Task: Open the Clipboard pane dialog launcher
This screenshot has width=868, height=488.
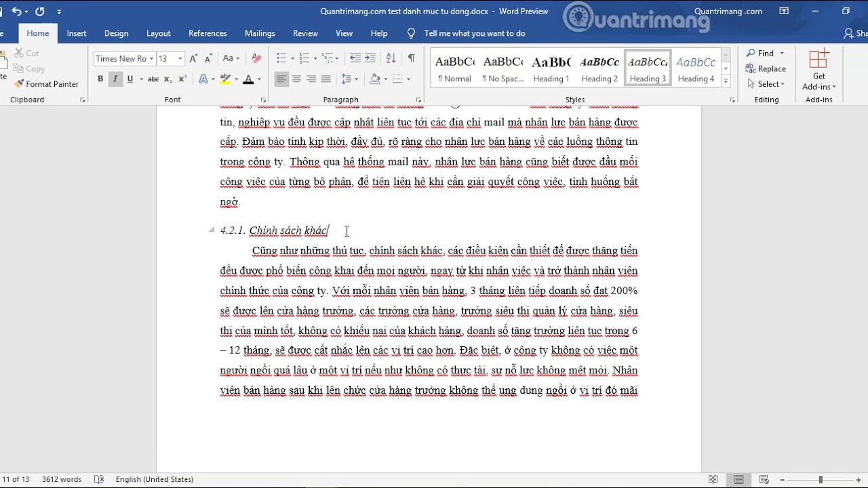Action: click(83, 100)
